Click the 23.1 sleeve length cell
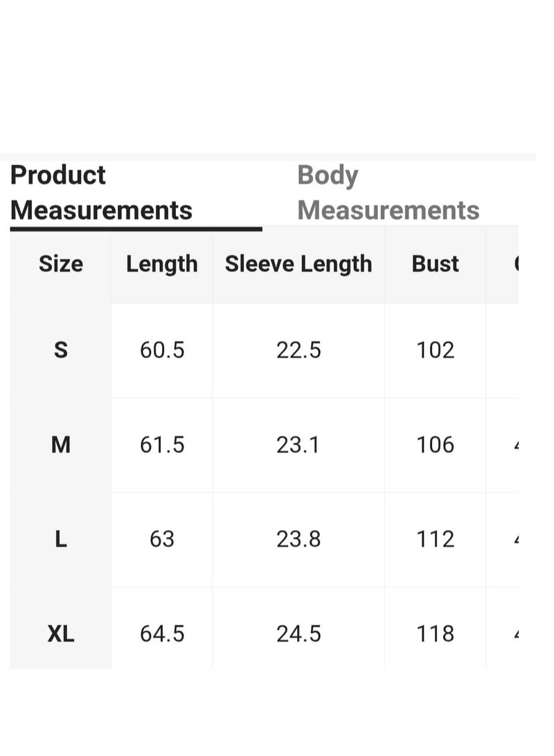This screenshot has height=756, width=554. [x=298, y=445]
